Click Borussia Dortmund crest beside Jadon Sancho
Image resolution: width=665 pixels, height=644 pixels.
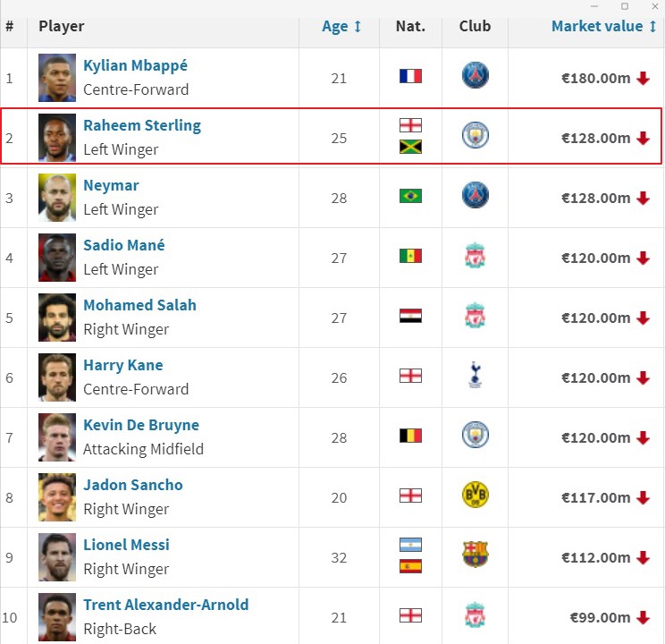(x=475, y=496)
